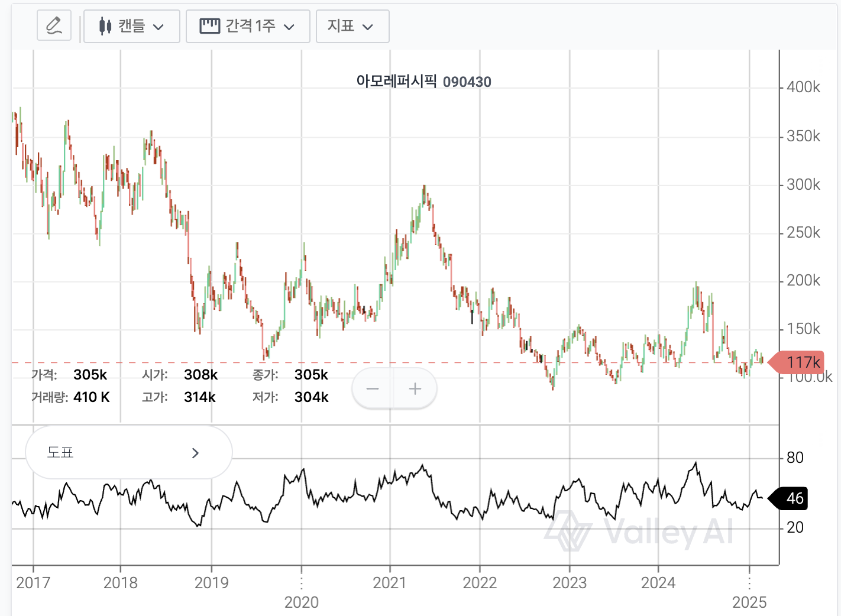
Task: Expand the 도표 panel chevron arrow
Action: pyautogui.click(x=195, y=453)
